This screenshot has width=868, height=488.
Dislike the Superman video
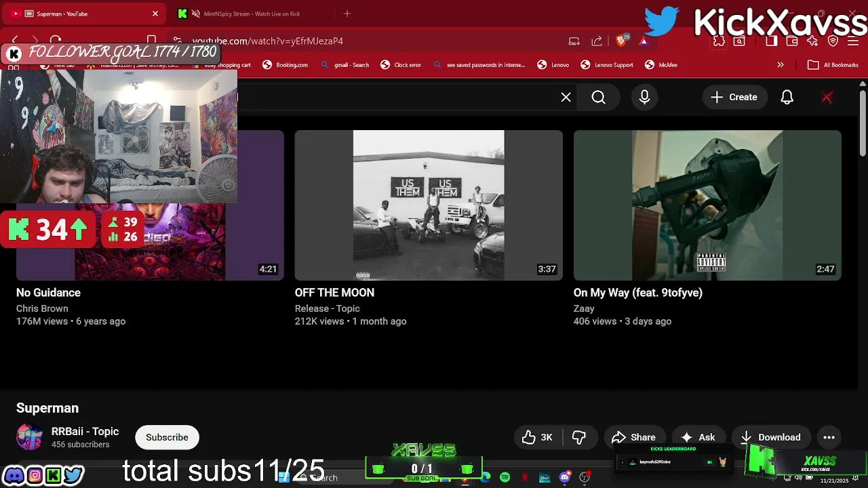pos(579,437)
